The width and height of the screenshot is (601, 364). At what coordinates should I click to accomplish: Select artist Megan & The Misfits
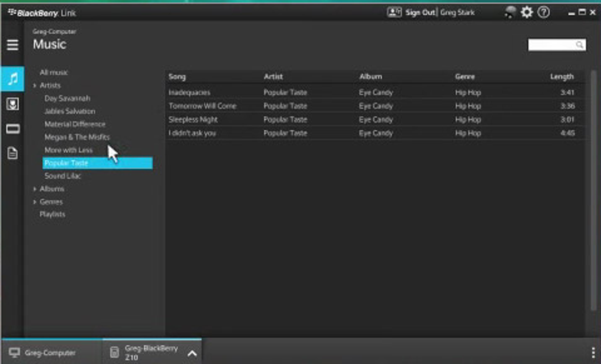77,137
